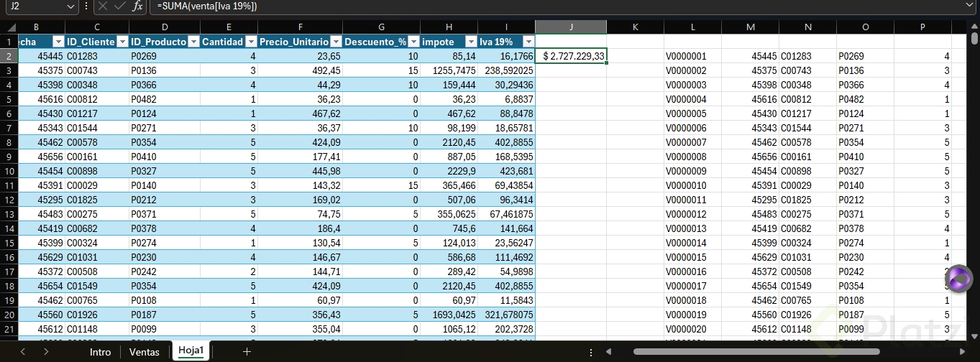Click table cell C00029 in column C
This screenshot has width=980, height=362.
(x=97, y=185)
